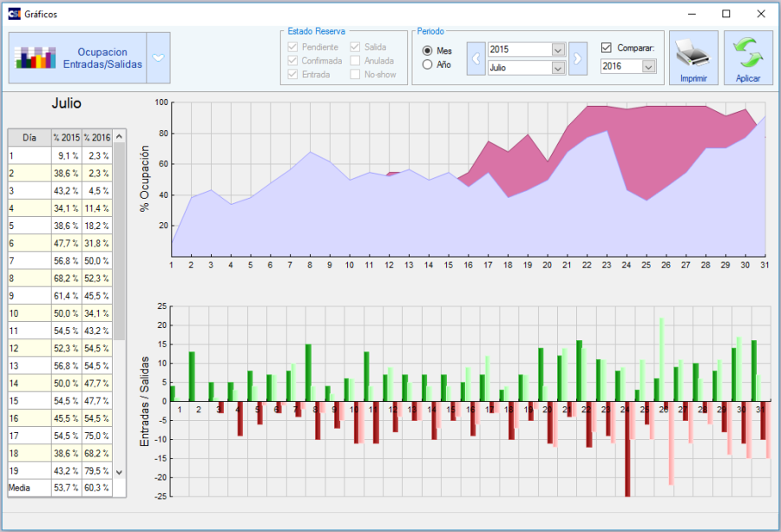
Task: Open the 2015 year dropdown
Action: [558, 49]
